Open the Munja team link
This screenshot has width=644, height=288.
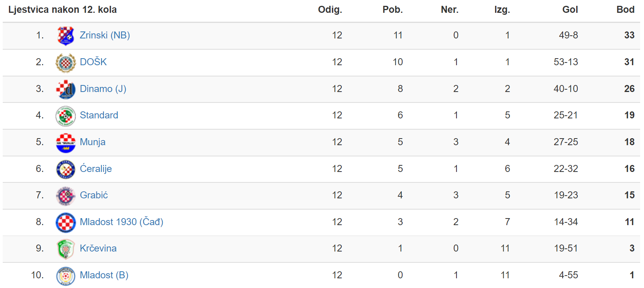(93, 142)
